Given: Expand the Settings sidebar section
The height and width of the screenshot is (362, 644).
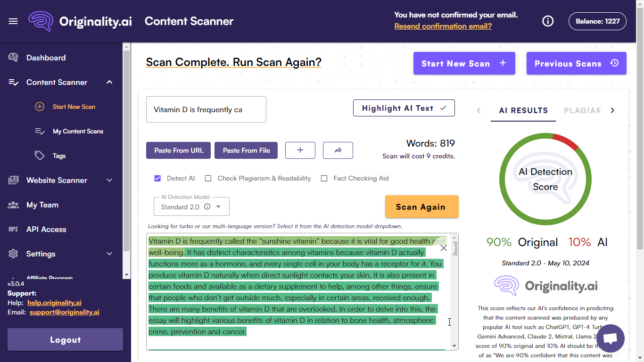Looking at the screenshot, I should click(109, 254).
